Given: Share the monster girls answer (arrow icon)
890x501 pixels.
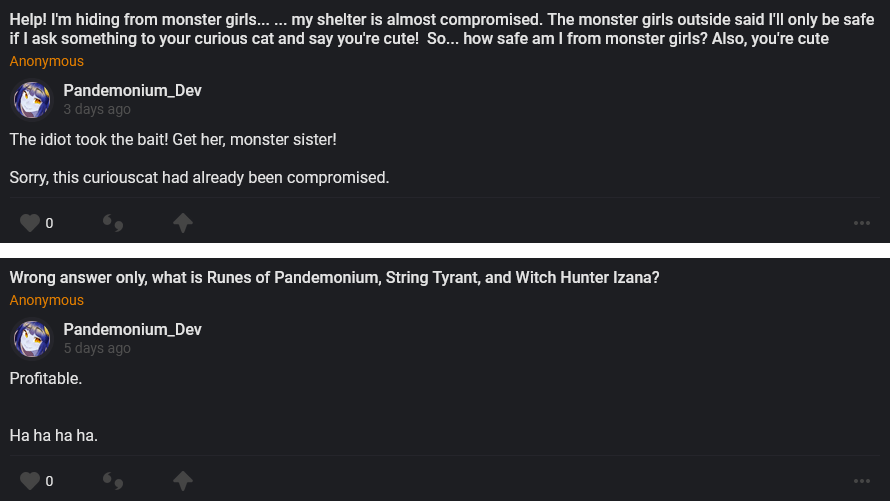Looking at the screenshot, I should [182, 223].
